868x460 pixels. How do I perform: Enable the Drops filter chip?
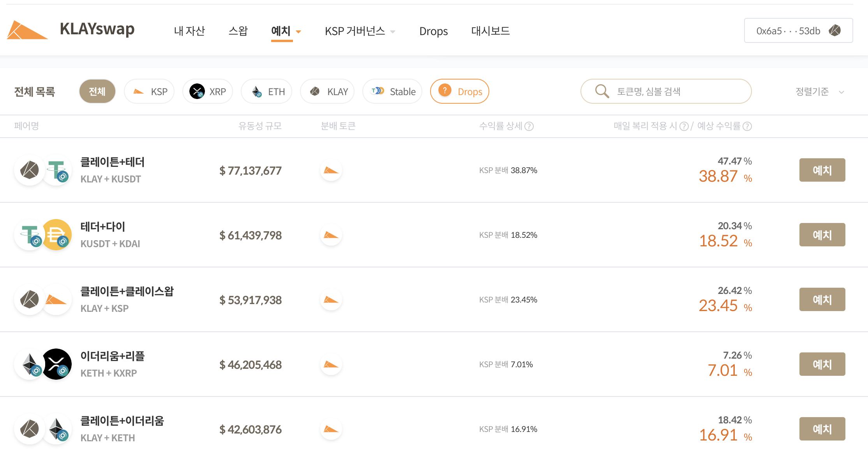pos(460,92)
